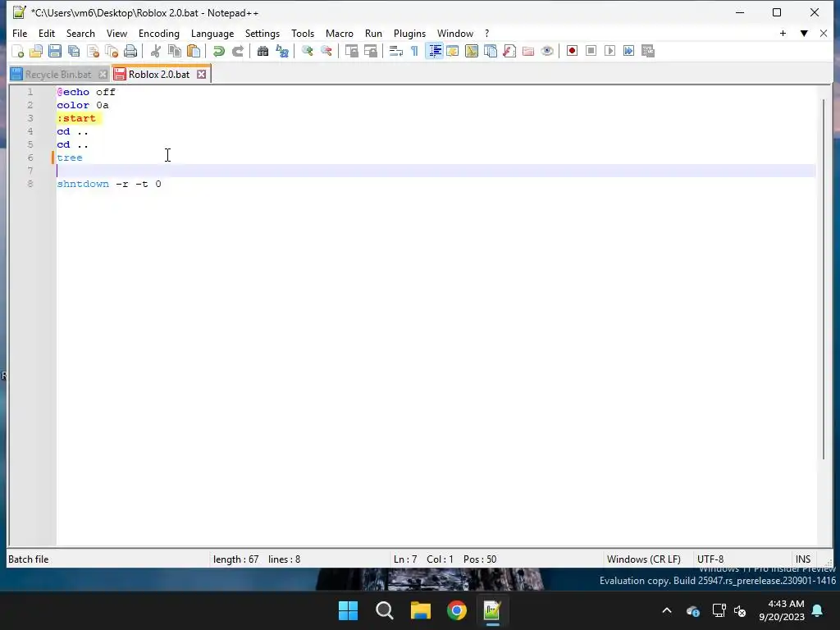Click 'Windows (CR LF)' in status bar
The height and width of the screenshot is (630, 840).
point(643,559)
